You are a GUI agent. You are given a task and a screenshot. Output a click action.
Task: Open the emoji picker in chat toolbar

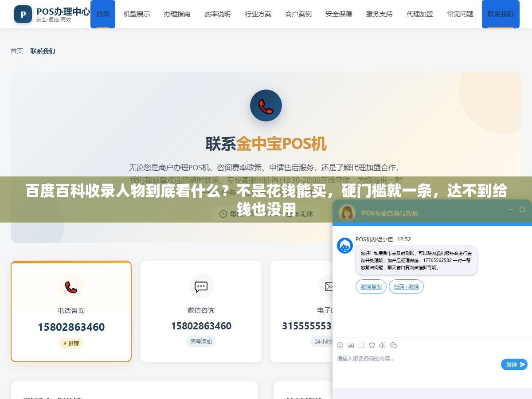tap(340, 345)
